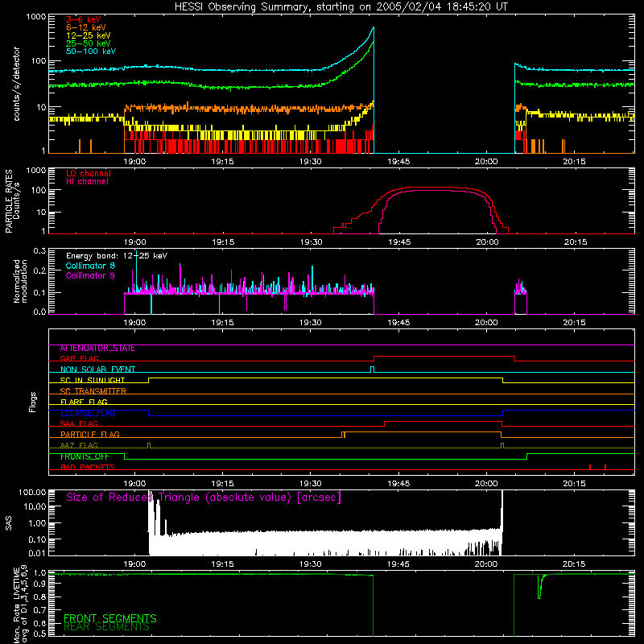Click the SAS axis label
Screen dimensions: 644x644
(x=9, y=523)
